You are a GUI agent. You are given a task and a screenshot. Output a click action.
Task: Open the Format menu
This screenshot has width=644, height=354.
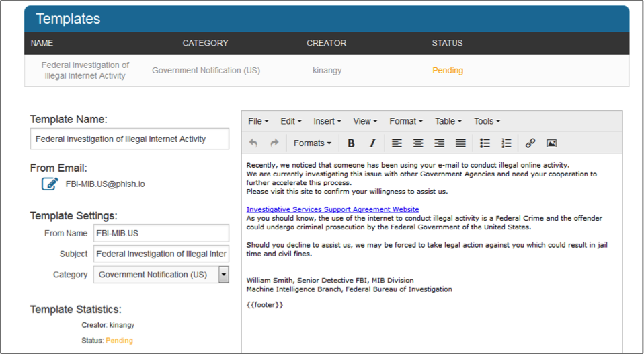pyautogui.click(x=406, y=121)
